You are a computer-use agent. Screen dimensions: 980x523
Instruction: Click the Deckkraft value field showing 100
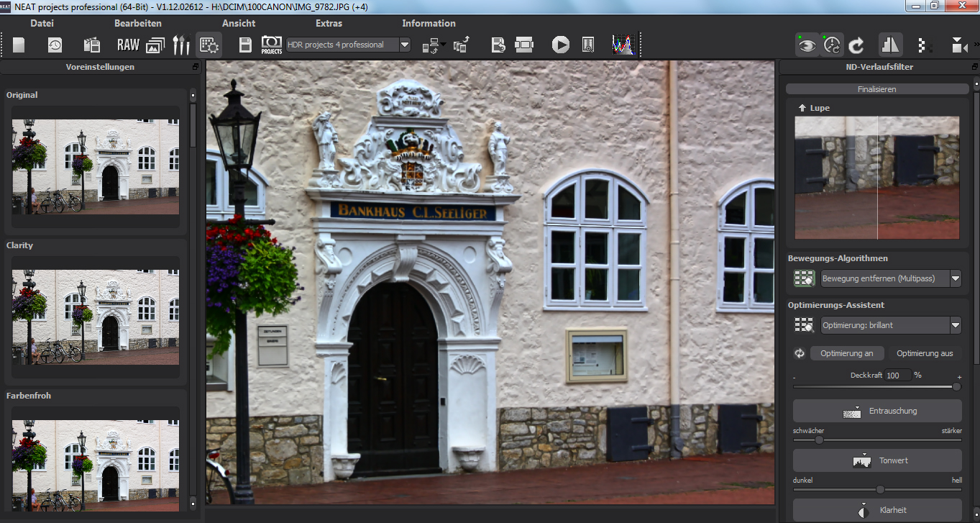coord(898,375)
